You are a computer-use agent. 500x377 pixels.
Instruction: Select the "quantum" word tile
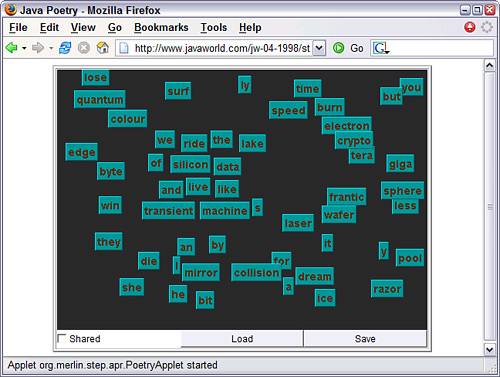[x=100, y=99]
